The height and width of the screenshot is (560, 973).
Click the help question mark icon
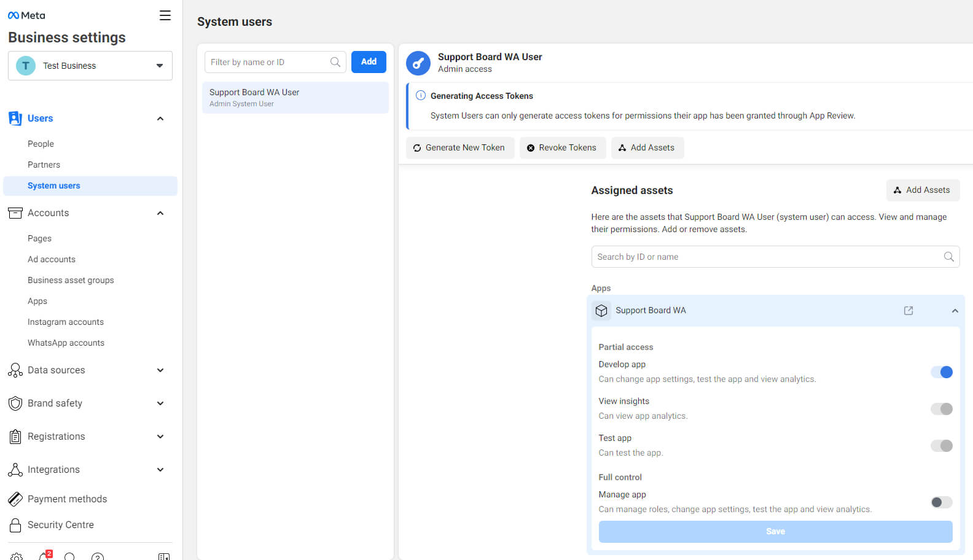(x=97, y=556)
